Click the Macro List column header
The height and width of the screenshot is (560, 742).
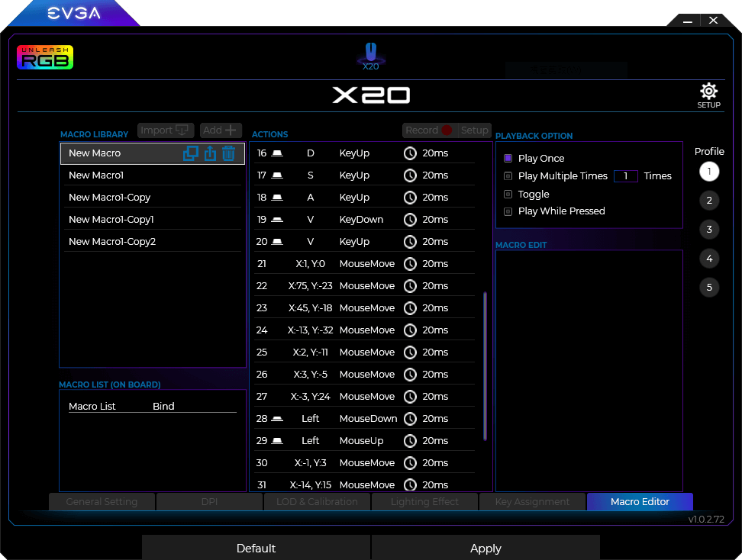(x=92, y=407)
